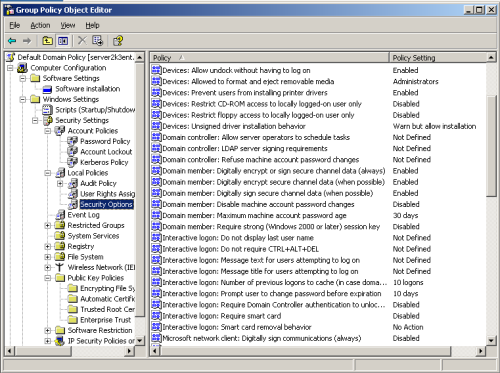The width and height of the screenshot is (500, 373).
Task: Select Devices: Unsigned driver installation behavior policy
Action: (x=234, y=126)
